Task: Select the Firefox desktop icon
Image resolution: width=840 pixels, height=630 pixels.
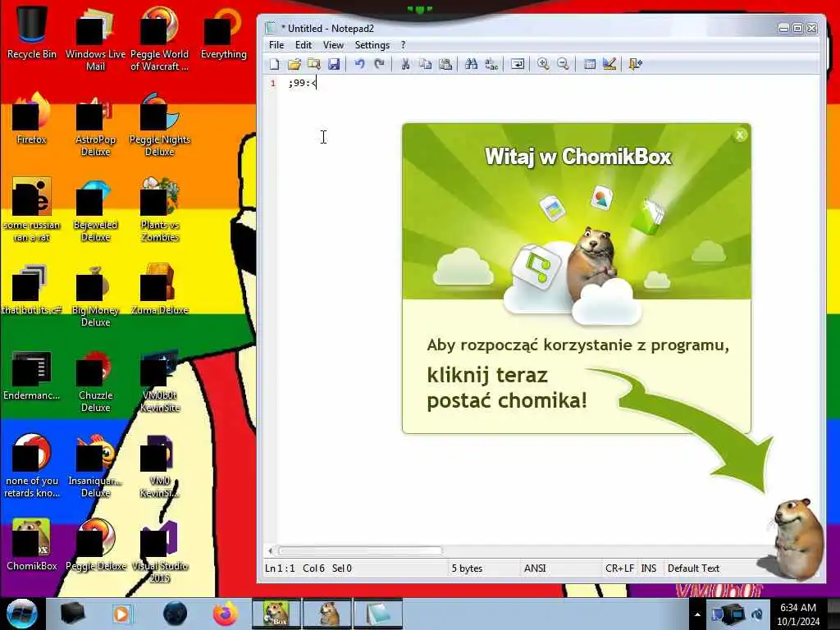Action: click(x=32, y=118)
